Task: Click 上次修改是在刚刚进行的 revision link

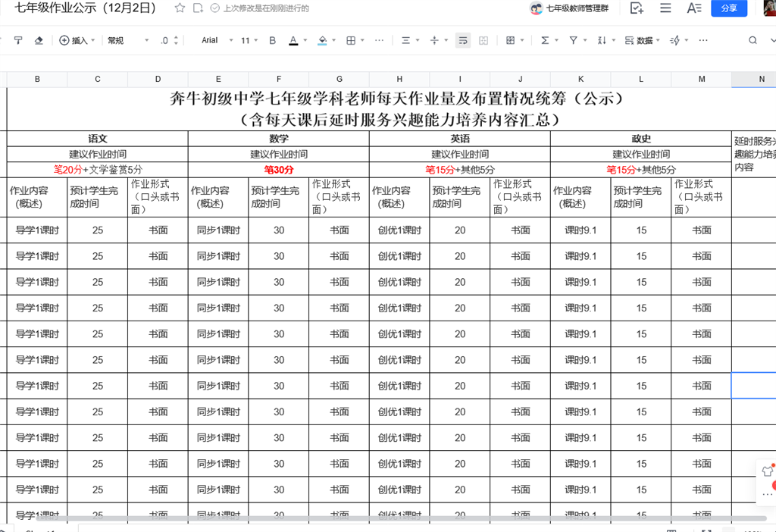Action: click(x=266, y=8)
